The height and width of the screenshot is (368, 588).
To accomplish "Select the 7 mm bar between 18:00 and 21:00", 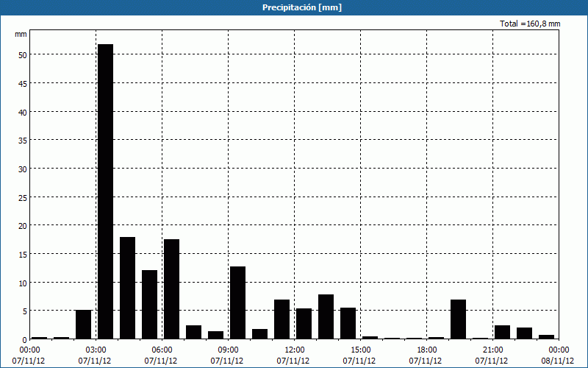I will (458, 319).
